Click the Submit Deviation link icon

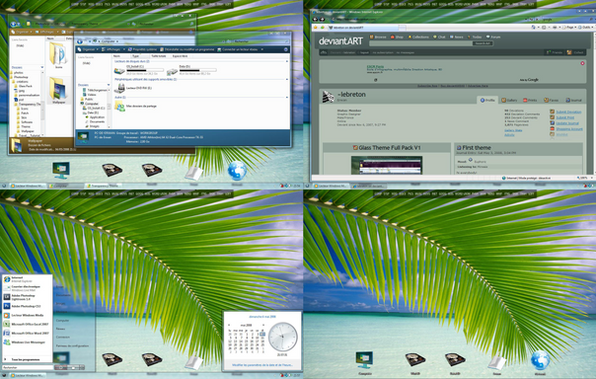click(x=552, y=112)
